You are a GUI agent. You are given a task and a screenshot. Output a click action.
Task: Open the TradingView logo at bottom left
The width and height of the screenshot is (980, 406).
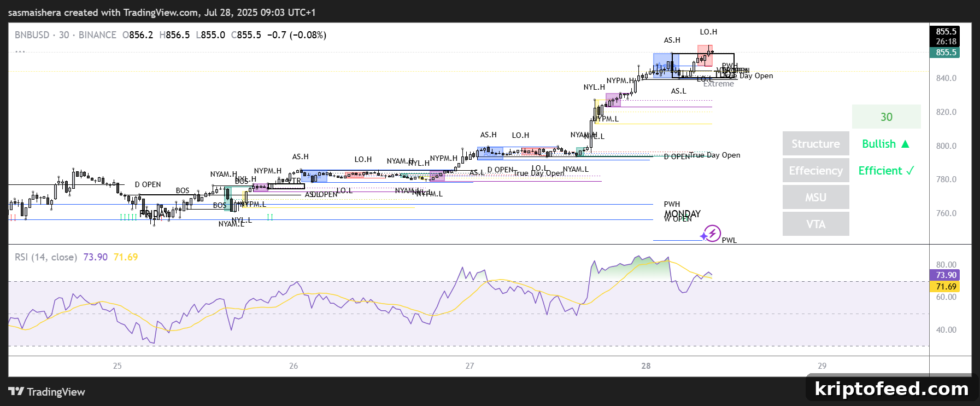pos(47,392)
